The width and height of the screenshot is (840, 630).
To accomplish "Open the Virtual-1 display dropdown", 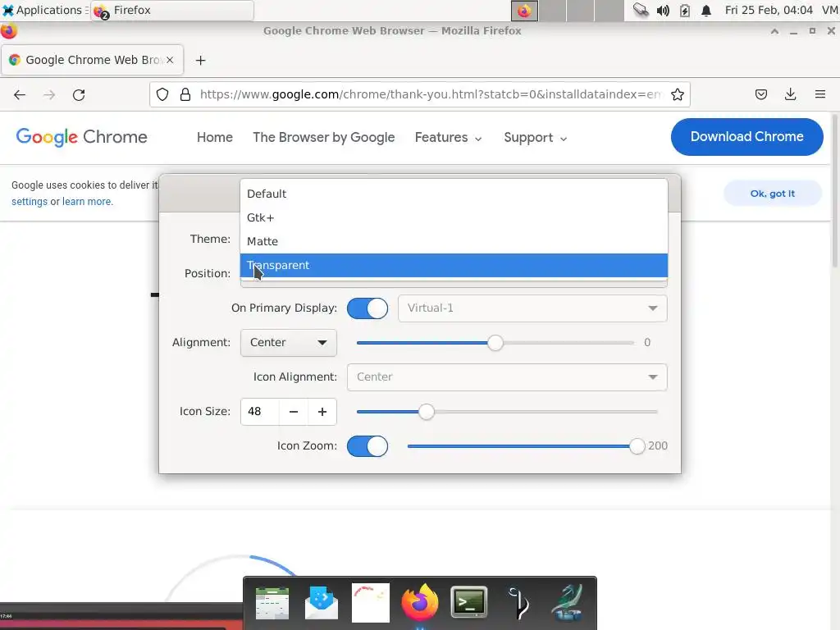I will [532, 308].
